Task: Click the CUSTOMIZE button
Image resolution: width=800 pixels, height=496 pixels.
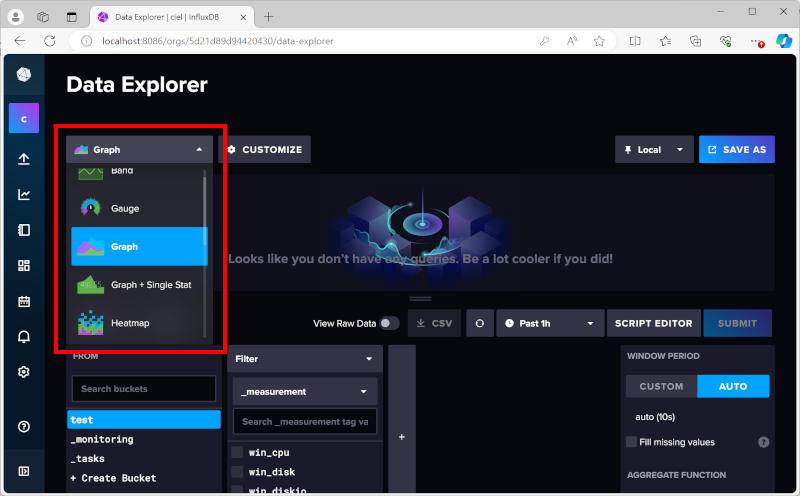Action: tap(264, 150)
